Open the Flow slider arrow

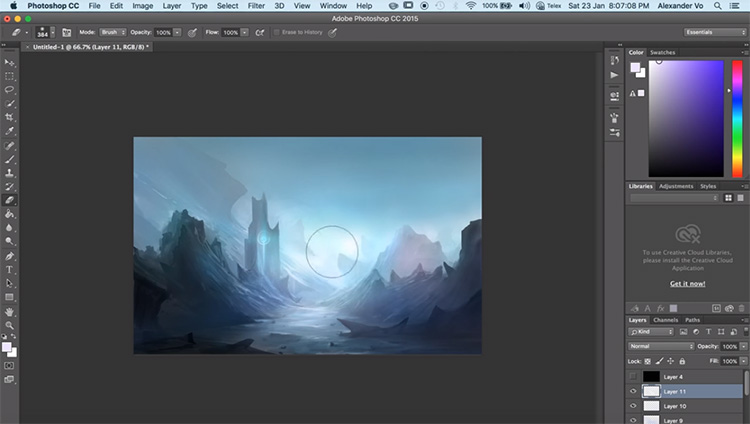click(x=245, y=33)
